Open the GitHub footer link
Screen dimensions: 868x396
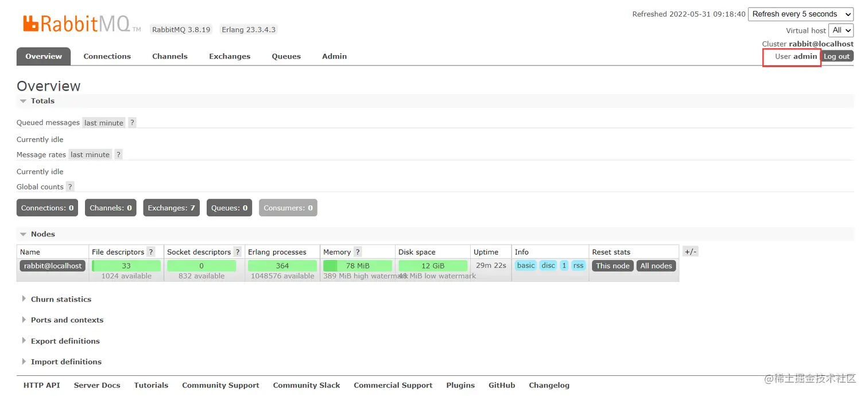coord(502,385)
